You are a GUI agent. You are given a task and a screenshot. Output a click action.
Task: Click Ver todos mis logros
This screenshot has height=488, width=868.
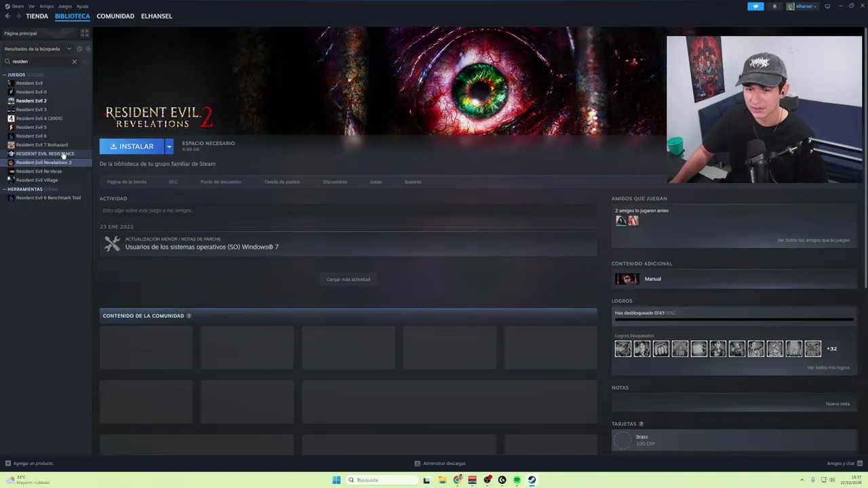[828, 367]
